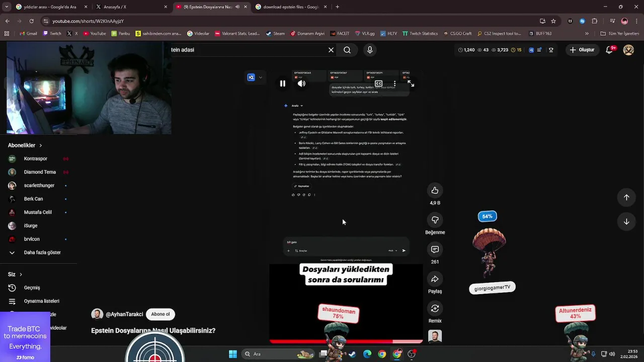The width and height of the screenshot is (644, 362).
Task: Open the browser extensions puzzle icon
Action: click(x=595, y=21)
